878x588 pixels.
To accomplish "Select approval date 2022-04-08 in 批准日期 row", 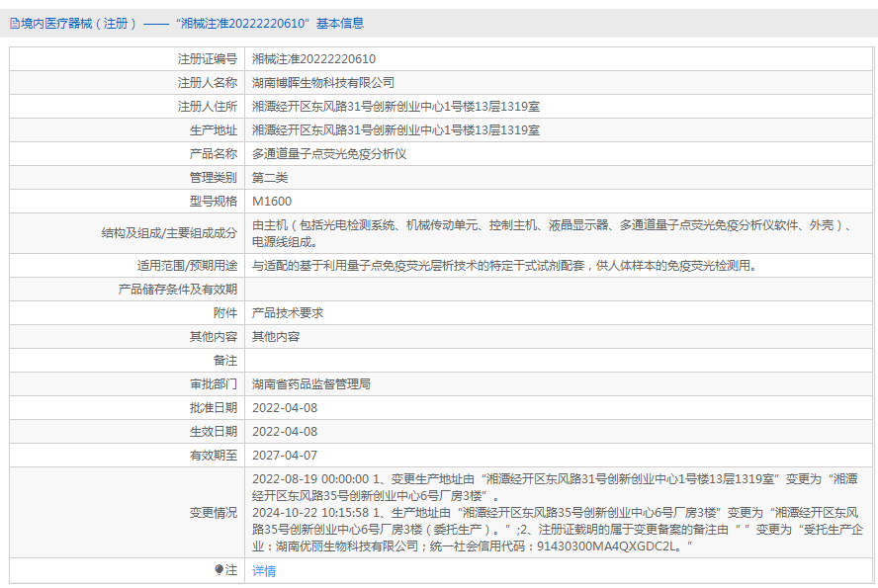I will coord(285,408).
